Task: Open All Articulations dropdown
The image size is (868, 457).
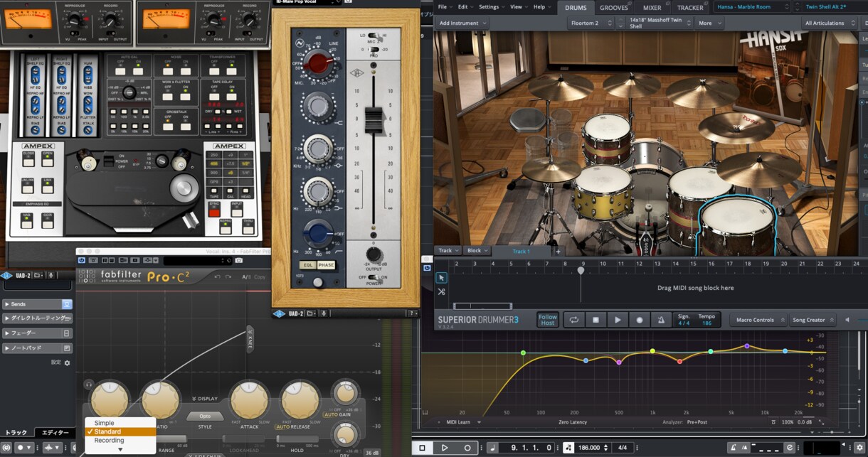Action: 829,23
